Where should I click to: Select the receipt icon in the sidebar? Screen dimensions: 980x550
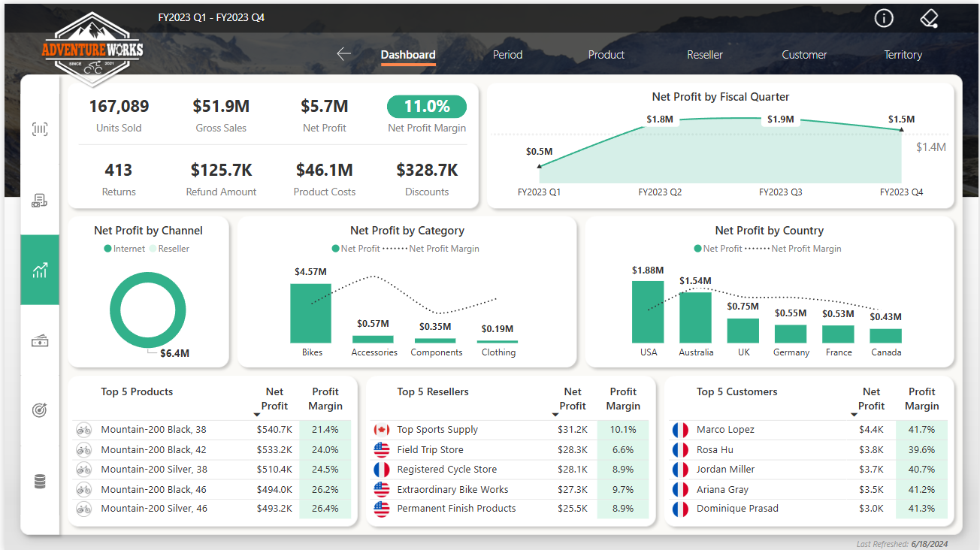tap(40, 201)
